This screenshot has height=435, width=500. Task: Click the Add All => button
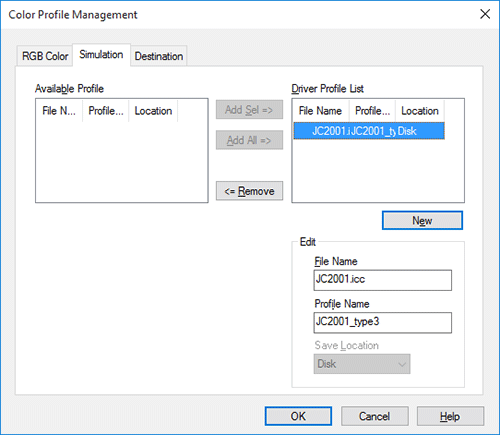(249, 140)
